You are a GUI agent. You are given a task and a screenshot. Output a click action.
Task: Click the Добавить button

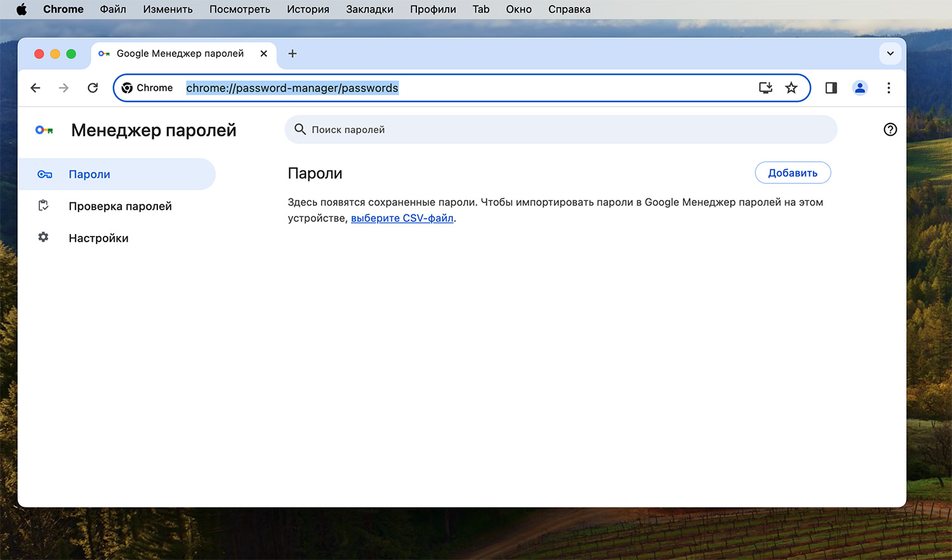click(793, 173)
